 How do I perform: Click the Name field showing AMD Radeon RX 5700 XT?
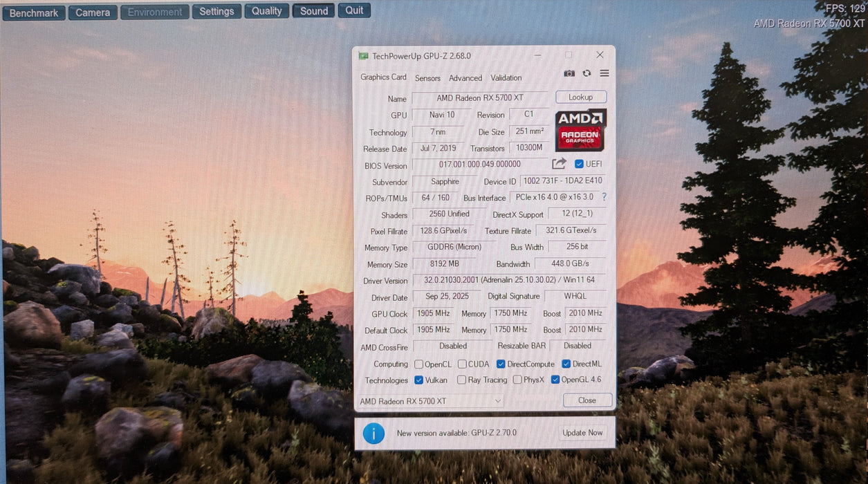pos(480,98)
